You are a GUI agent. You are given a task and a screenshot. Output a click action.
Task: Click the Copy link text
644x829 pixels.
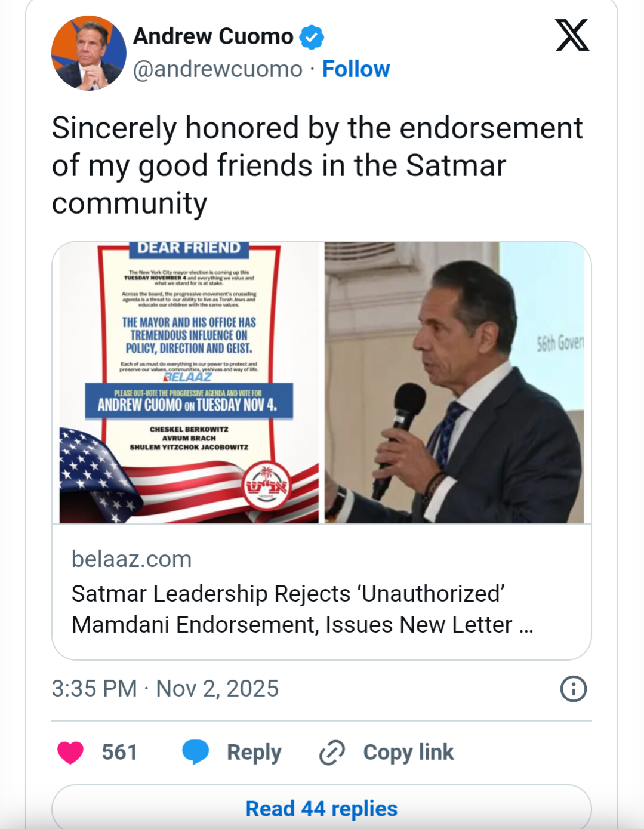tap(408, 752)
